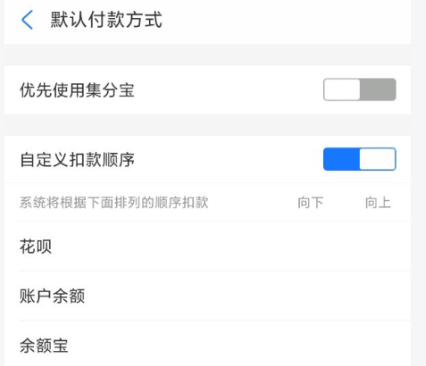Click empty space right of 账户余额
The width and height of the screenshot is (426, 366).
(247, 296)
